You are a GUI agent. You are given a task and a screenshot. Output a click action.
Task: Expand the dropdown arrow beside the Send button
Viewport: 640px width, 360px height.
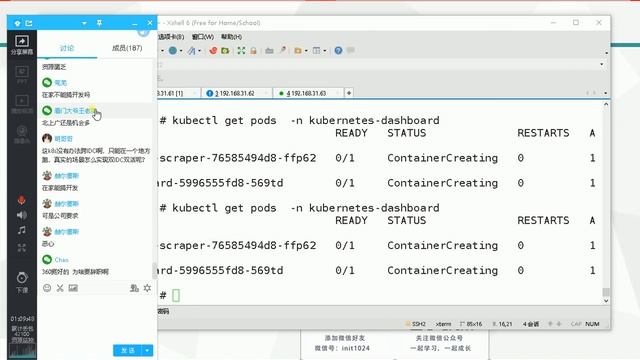pyautogui.click(x=147, y=350)
